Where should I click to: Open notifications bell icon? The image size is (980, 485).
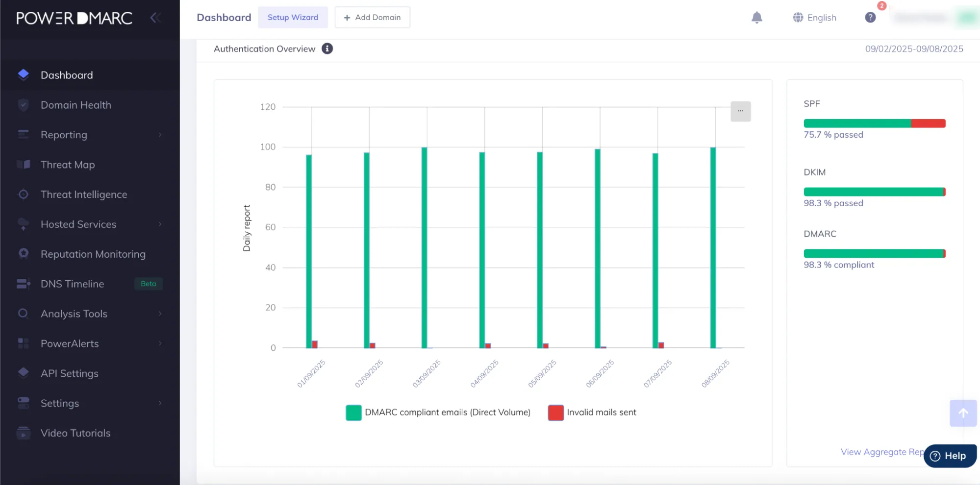(x=757, y=18)
